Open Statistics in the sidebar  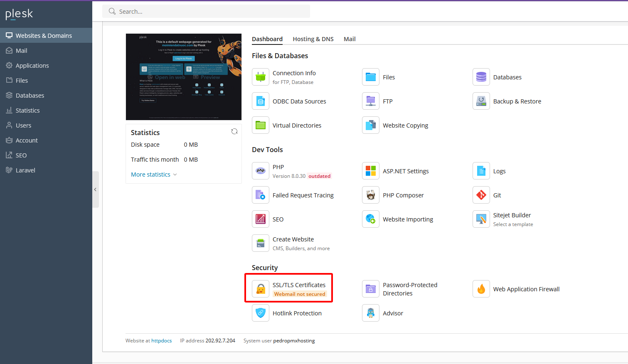(46, 110)
